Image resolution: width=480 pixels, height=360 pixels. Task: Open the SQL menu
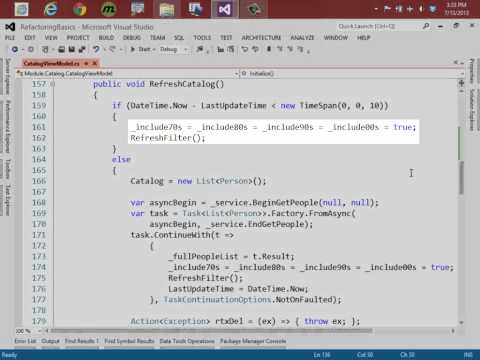[179, 38]
